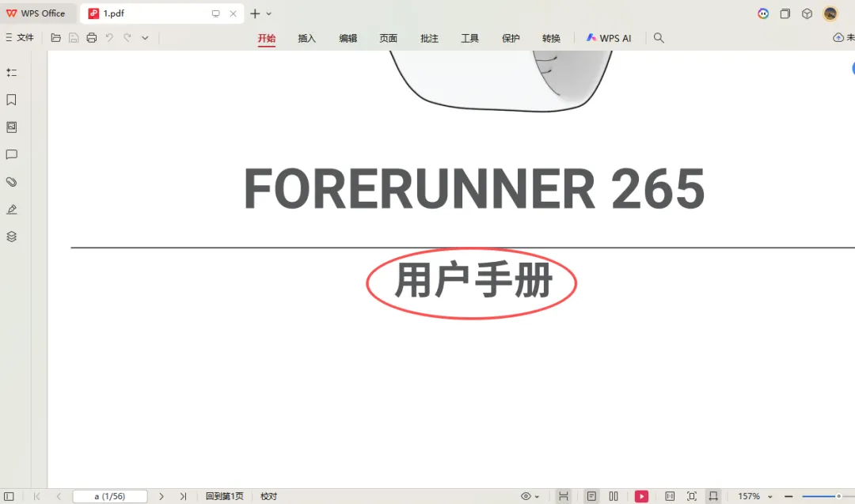The height and width of the screenshot is (504, 855).
Task: Toggle the fit width icon
Action: pos(713,496)
